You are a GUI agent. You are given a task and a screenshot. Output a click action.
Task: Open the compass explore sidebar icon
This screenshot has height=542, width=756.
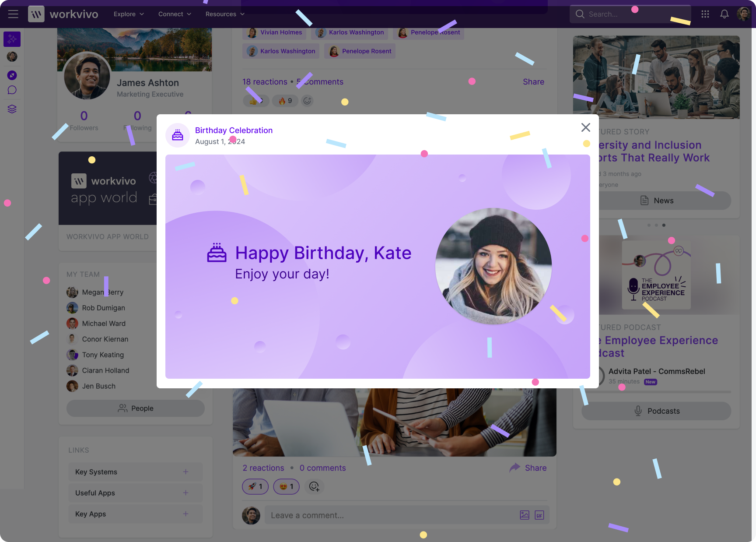(12, 75)
